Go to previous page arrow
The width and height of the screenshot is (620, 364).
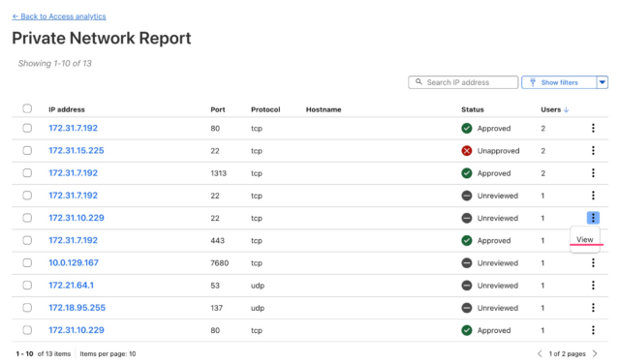pyautogui.click(x=540, y=353)
